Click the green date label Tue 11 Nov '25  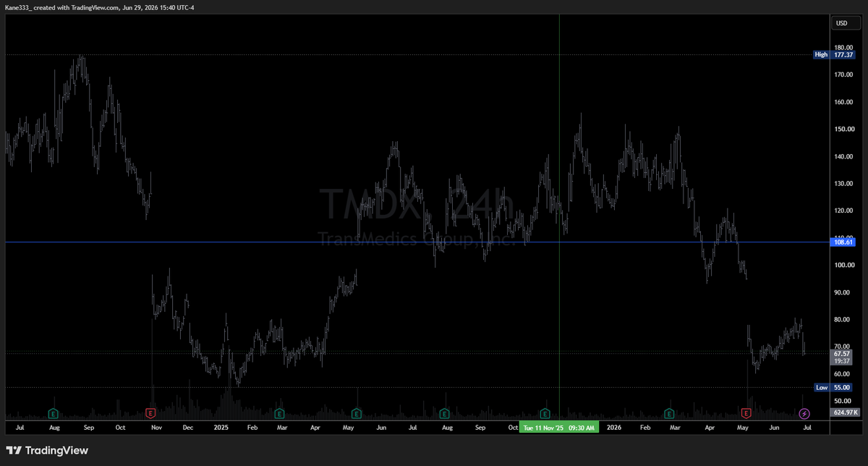click(560, 428)
